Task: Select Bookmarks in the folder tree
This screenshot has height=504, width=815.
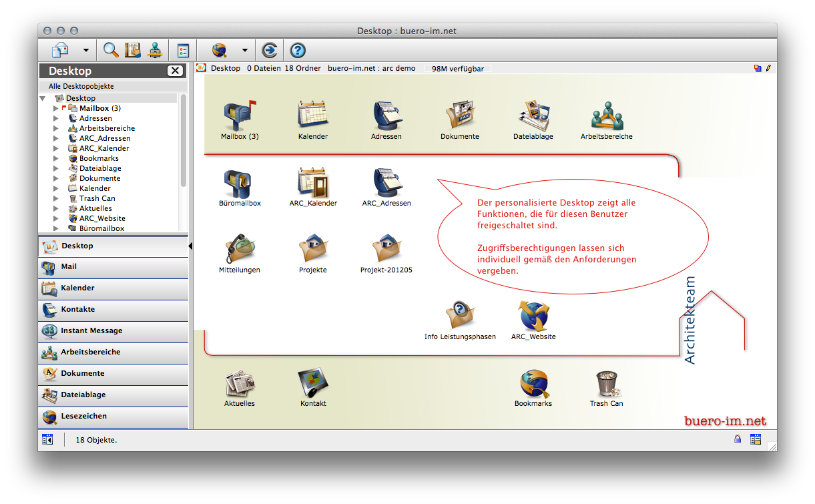Action: pos(99,158)
